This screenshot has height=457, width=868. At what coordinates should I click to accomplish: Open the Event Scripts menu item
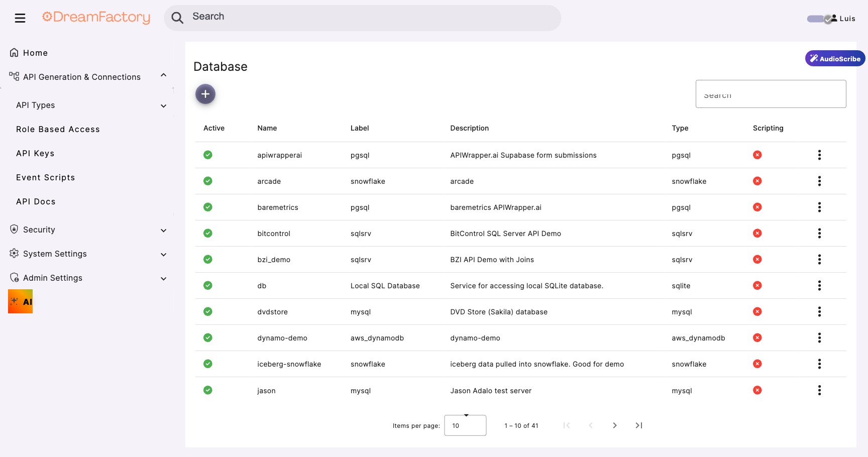click(45, 177)
